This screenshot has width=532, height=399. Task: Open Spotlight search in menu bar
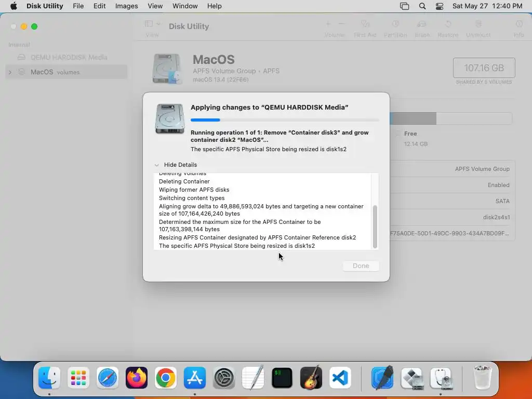tap(422, 6)
